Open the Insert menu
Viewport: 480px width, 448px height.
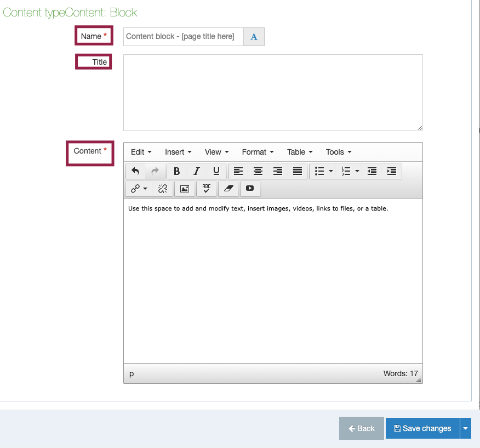click(x=178, y=152)
